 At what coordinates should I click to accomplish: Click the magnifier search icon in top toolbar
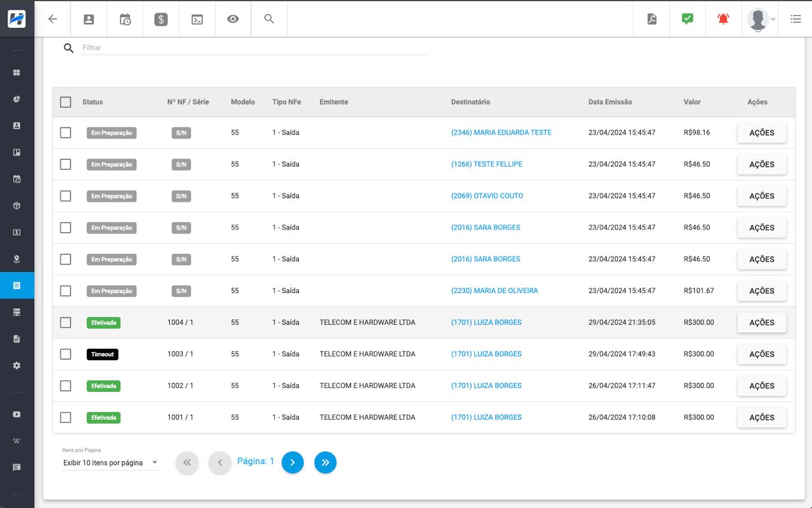pos(269,19)
